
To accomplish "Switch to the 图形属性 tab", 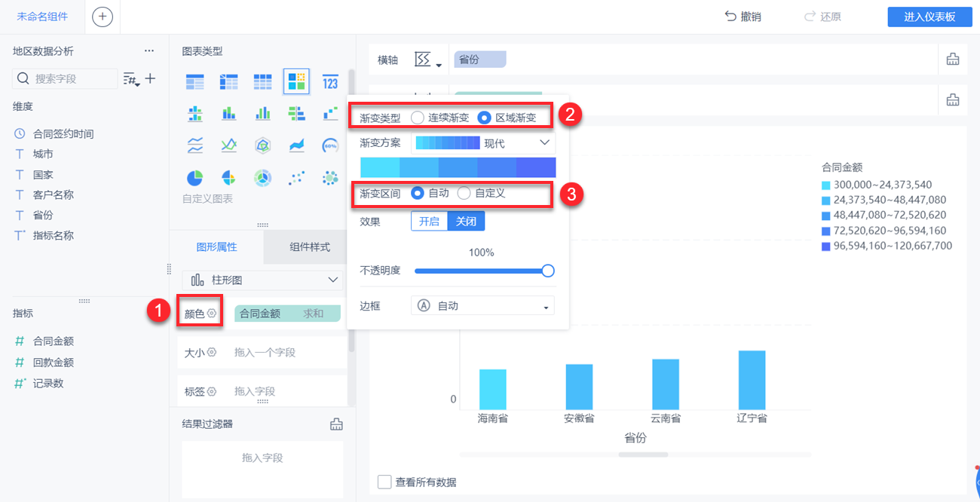I will pyautogui.click(x=216, y=246).
